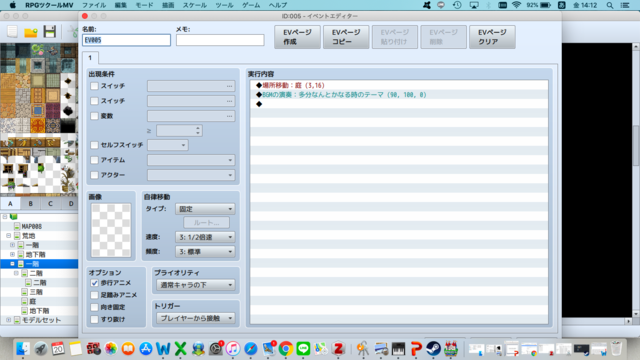
Task: Enable the アイテム condition checkbox
Action: pos(94,160)
